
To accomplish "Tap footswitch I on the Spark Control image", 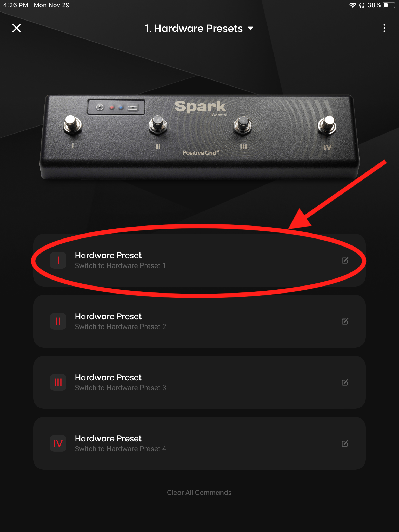I will point(72,125).
